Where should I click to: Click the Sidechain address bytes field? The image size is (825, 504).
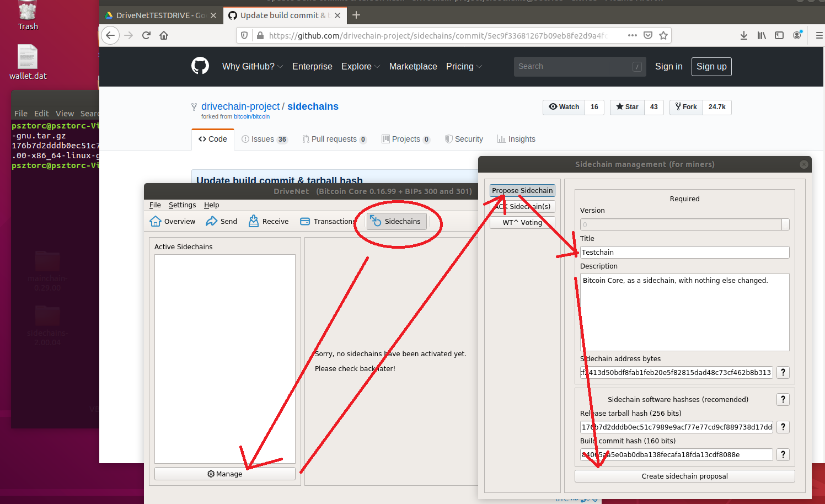tap(676, 372)
